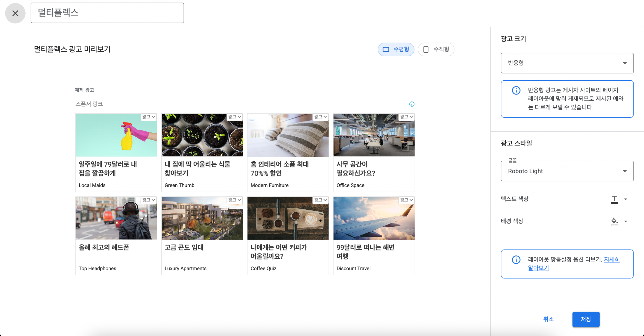
Task: Open the text color dropdown arrow
Action: (626, 199)
